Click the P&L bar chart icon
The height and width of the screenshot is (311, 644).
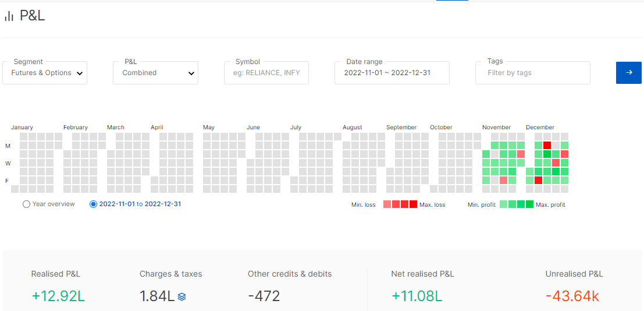9,16
